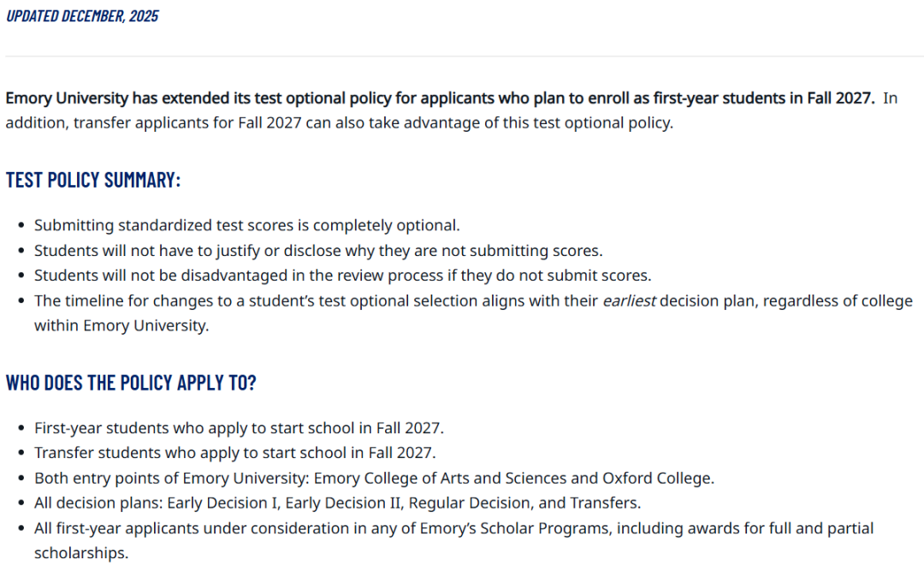Click the bullet "First-year students who apply"
The width and height of the screenshot is (924, 566).
click(x=239, y=428)
